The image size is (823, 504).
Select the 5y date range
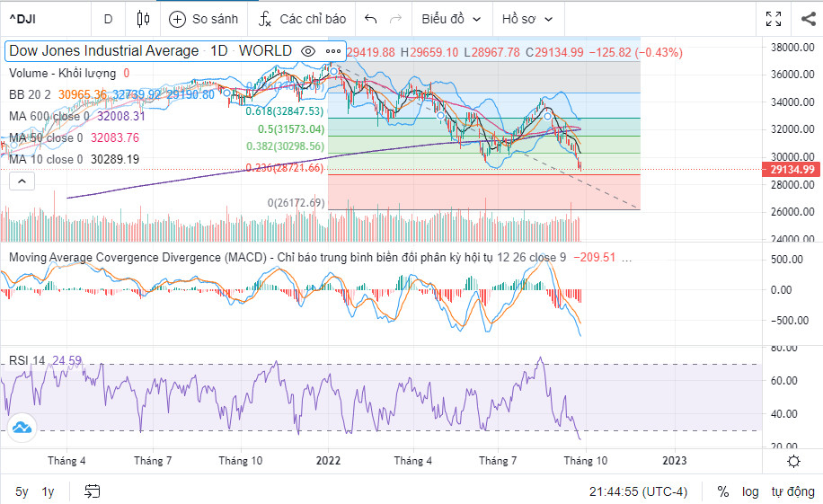(x=22, y=491)
